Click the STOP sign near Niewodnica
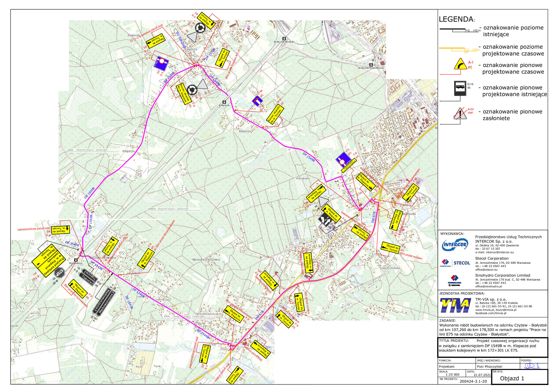This screenshot has width=555, height=392. 59,273
